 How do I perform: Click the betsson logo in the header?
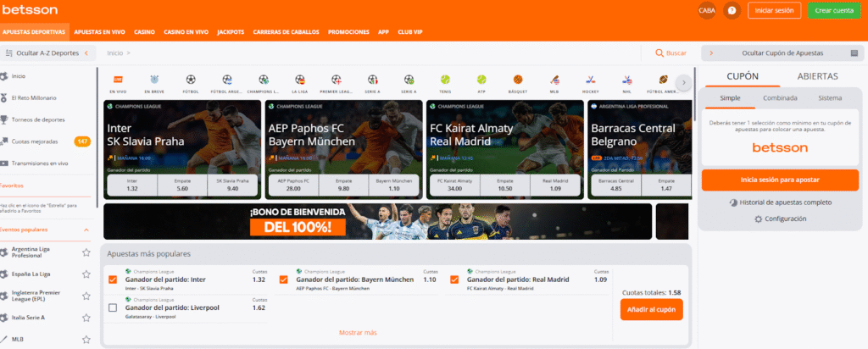pos(30,10)
